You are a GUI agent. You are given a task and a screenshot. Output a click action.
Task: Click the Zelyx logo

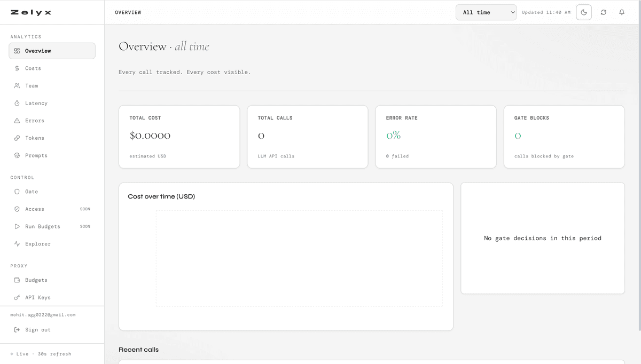(x=31, y=12)
